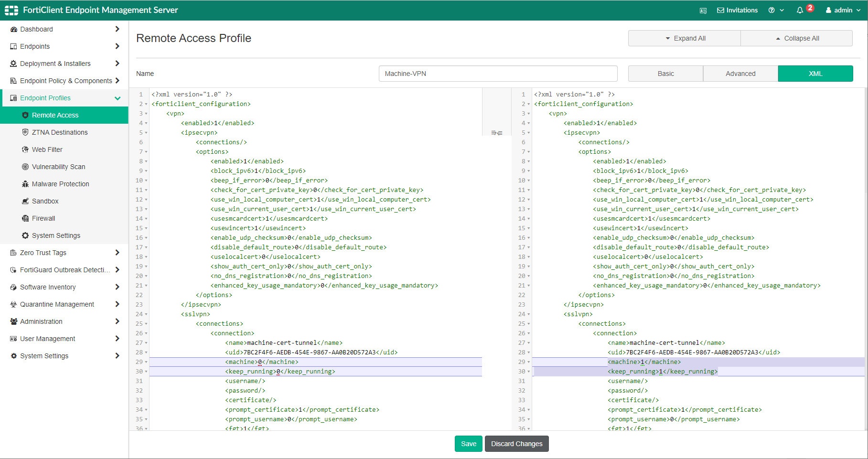Expand the Zero Trust Tags section

pos(117,253)
